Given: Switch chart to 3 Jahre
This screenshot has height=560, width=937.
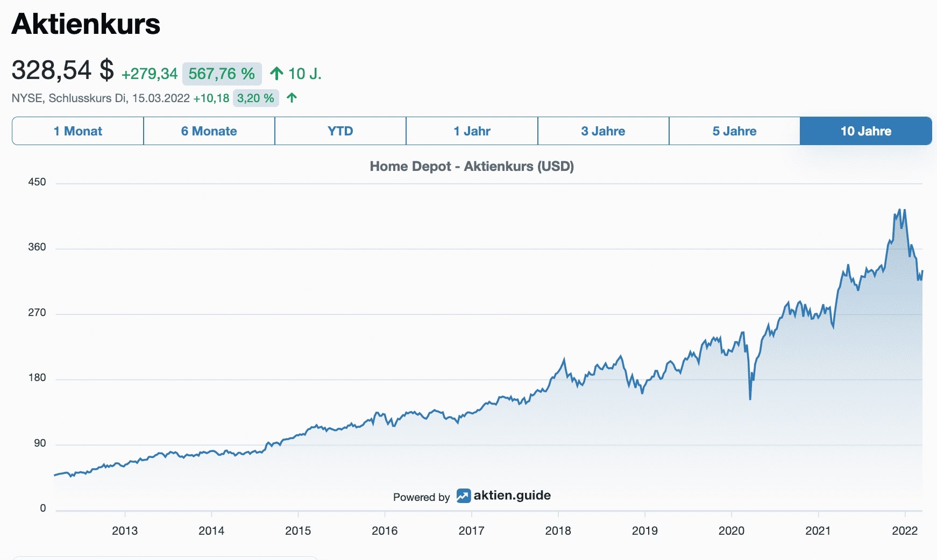Looking at the screenshot, I should (603, 131).
